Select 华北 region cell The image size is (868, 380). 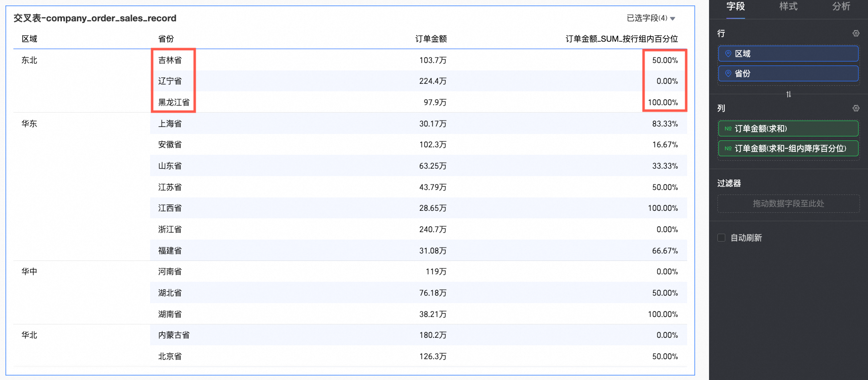(29, 335)
